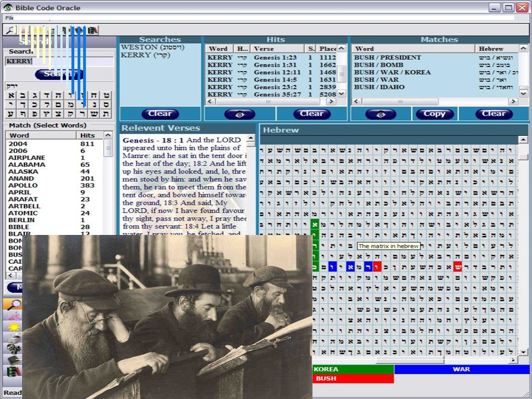Screen dimensions: 532x399
Task: Click the Hebrew column header in Matches
Action: (x=497, y=49)
